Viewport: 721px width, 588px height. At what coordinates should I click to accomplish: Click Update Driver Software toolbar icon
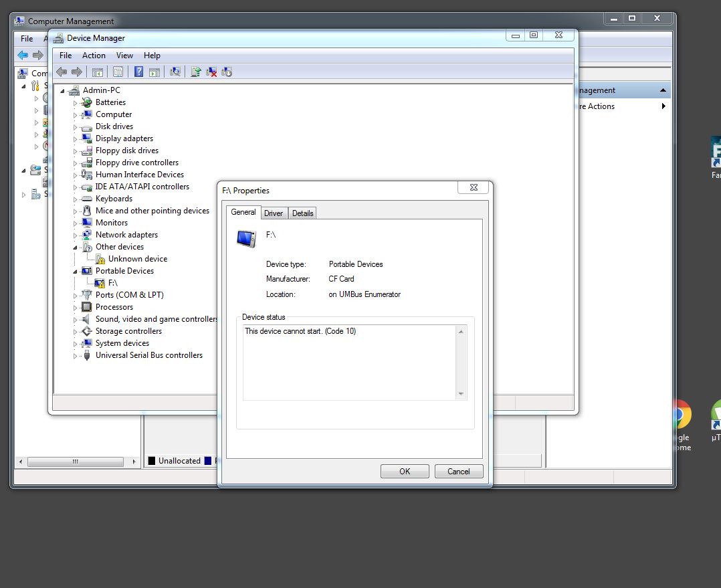(x=196, y=72)
